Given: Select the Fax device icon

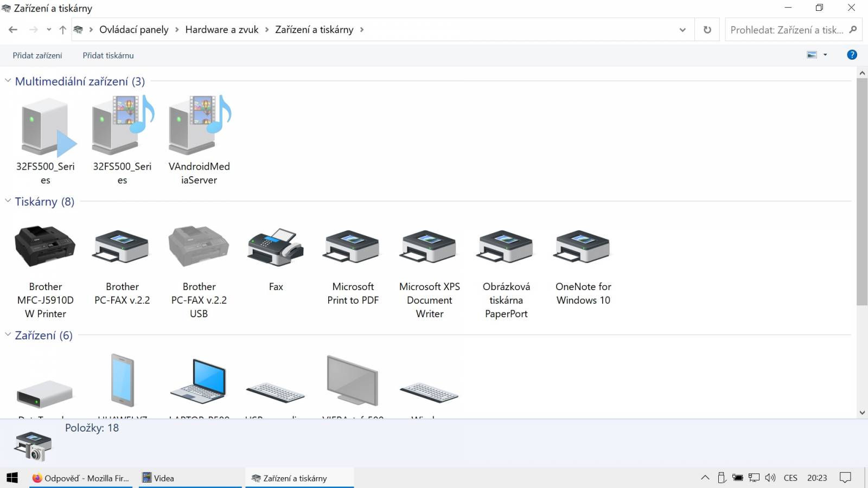Looking at the screenshot, I should (276, 247).
